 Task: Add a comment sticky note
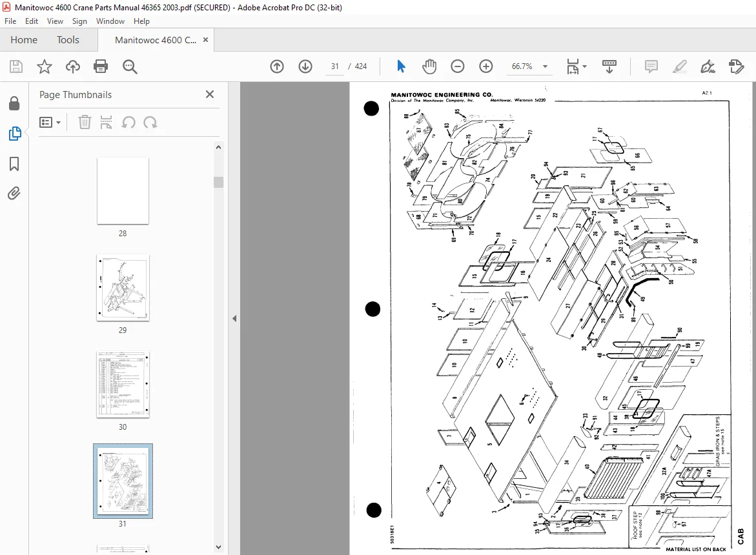[651, 66]
